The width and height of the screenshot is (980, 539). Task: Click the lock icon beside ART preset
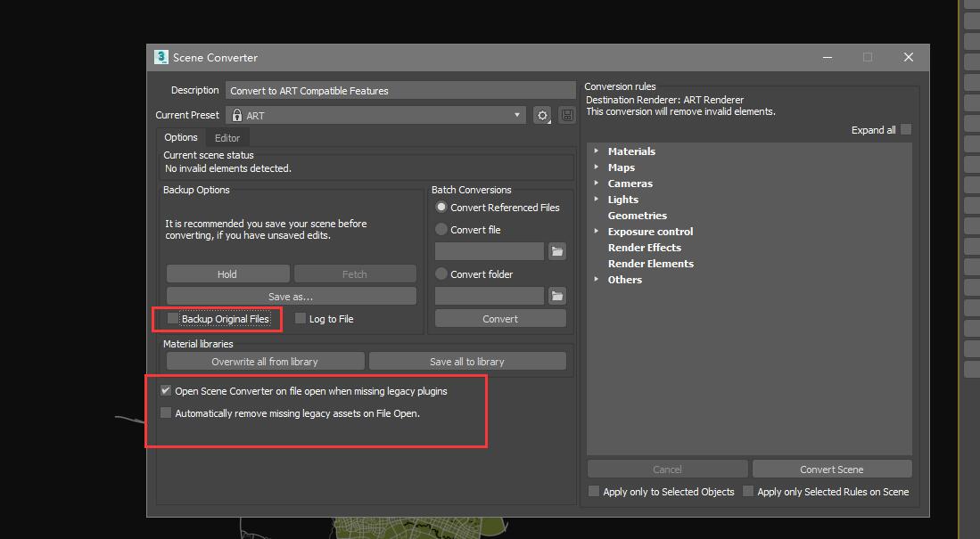(x=237, y=115)
